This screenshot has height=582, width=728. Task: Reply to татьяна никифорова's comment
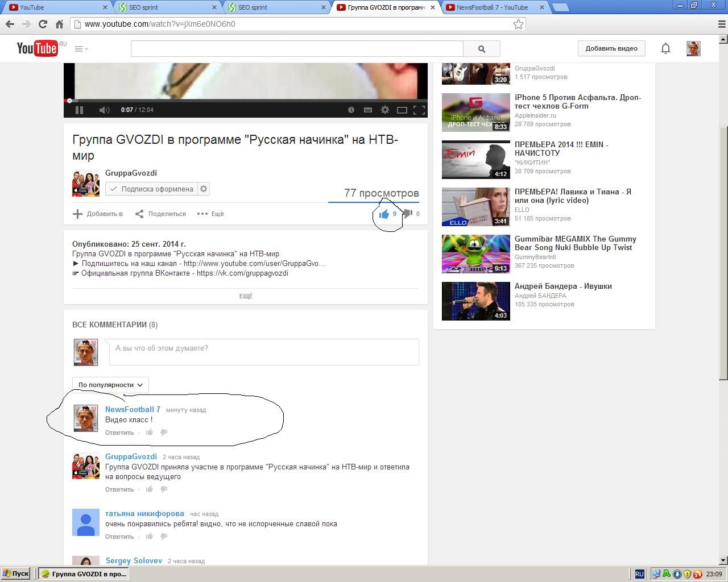119,537
